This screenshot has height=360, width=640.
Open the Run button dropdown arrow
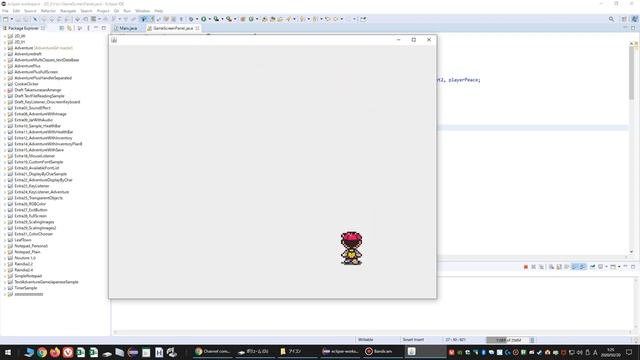coord(209,19)
